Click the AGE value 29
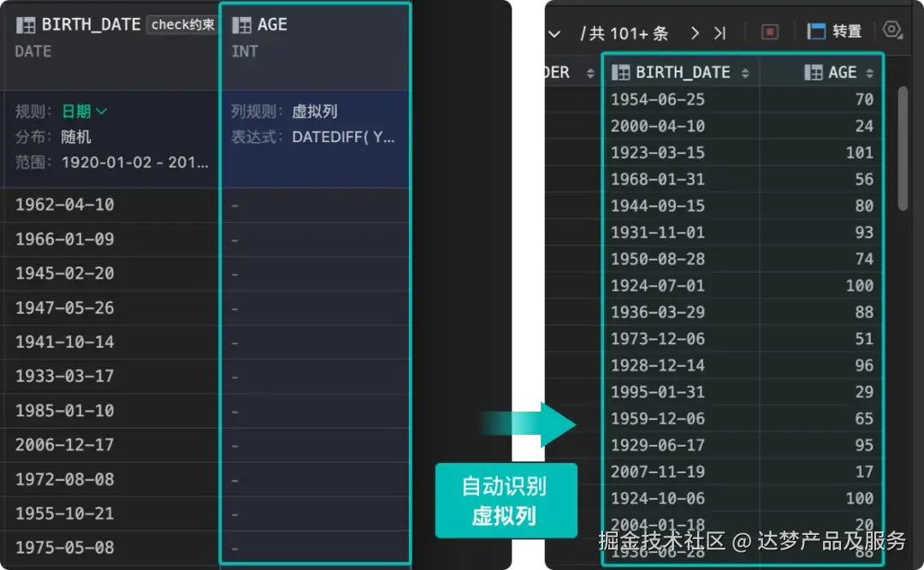The width and height of the screenshot is (924, 570). 864,392
